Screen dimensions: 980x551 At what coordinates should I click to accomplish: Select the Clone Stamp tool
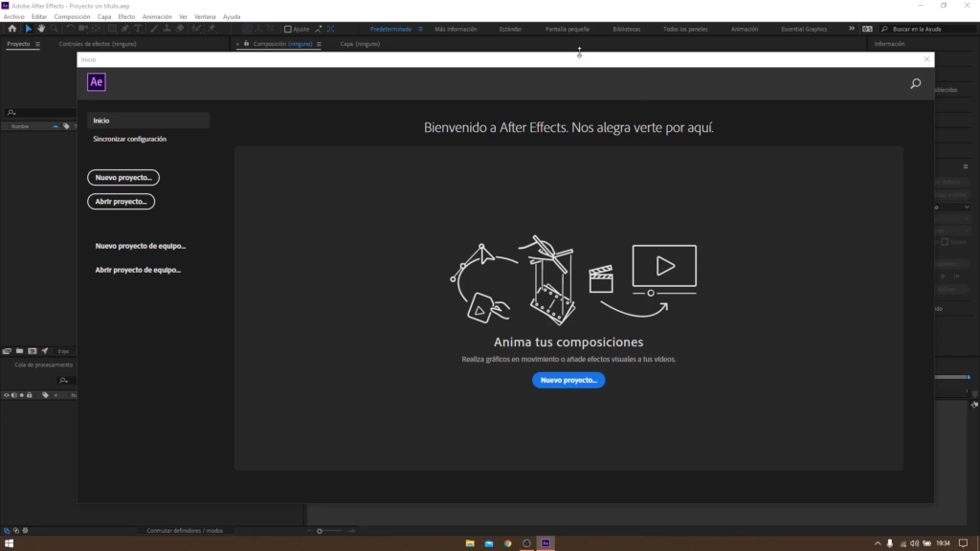(167, 29)
